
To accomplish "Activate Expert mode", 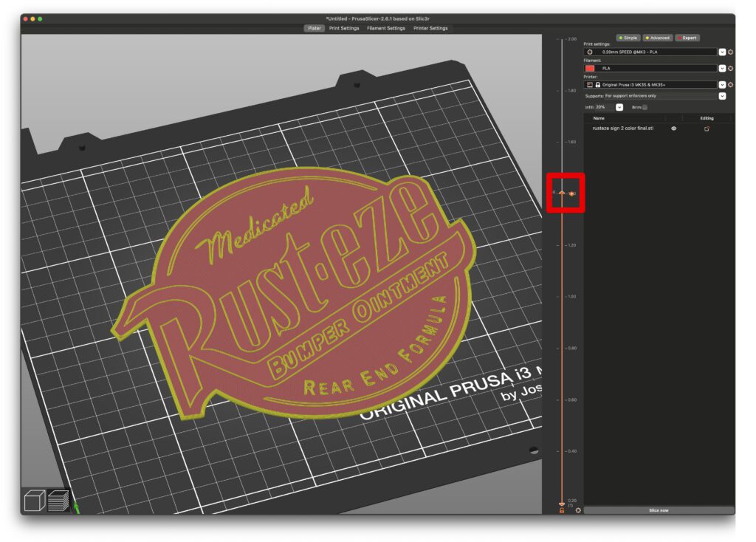I will click(x=689, y=38).
